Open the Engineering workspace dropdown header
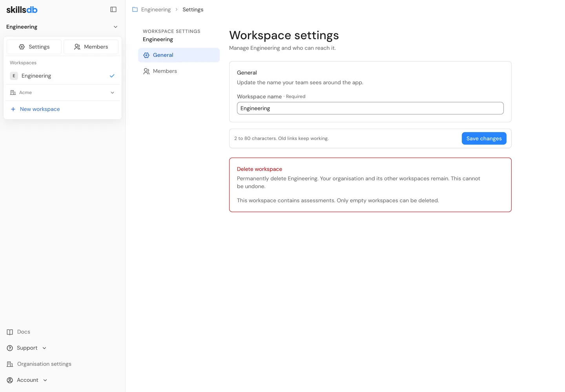Image resolution: width=565 pixels, height=392 pixels. (x=62, y=27)
